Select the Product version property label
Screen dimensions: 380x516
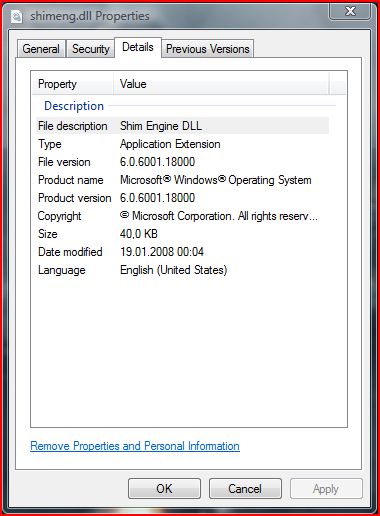[75, 198]
